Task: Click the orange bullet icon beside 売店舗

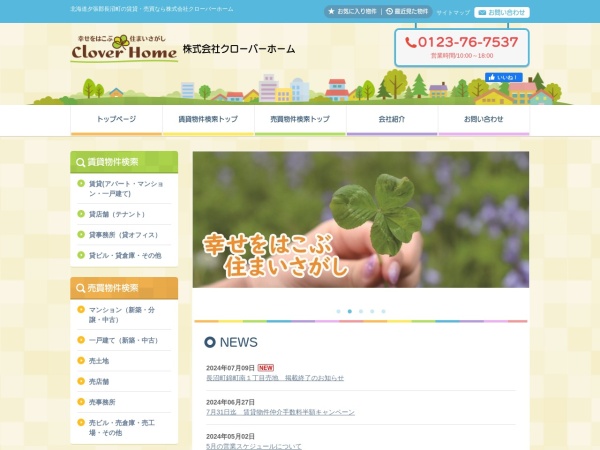Action: pos(81,381)
